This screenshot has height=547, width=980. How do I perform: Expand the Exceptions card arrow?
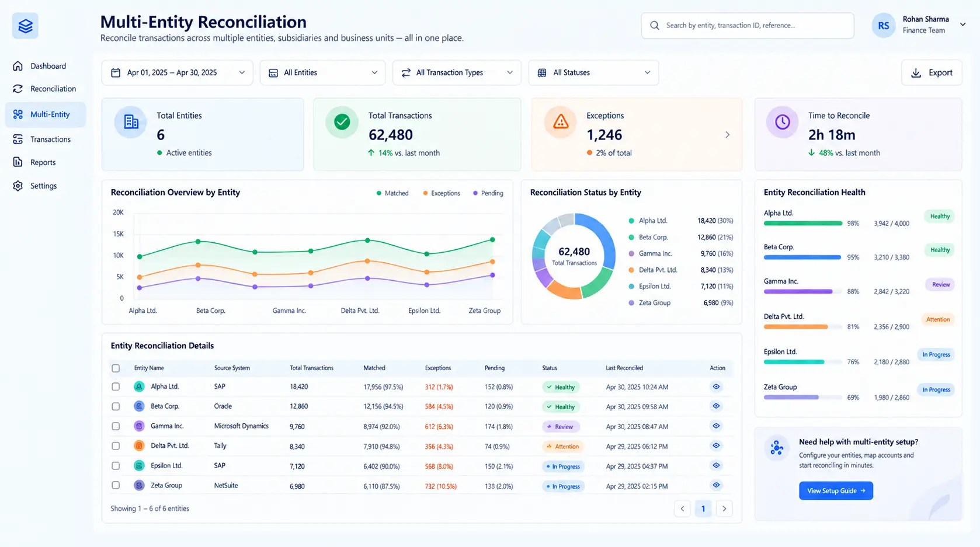tap(727, 135)
